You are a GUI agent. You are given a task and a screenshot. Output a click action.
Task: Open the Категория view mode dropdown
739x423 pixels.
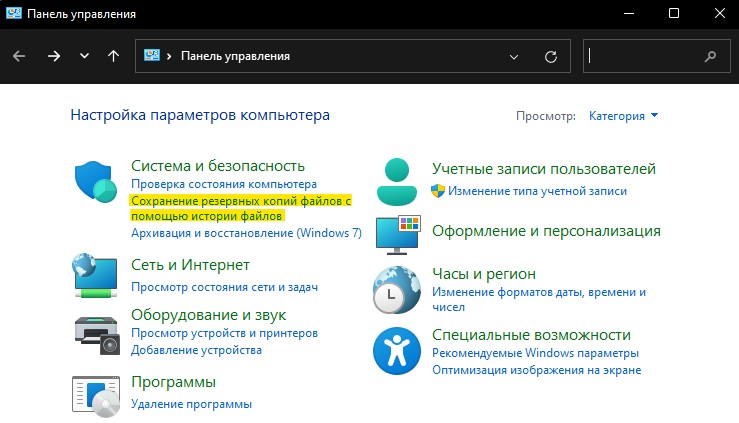tap(623, 116)
